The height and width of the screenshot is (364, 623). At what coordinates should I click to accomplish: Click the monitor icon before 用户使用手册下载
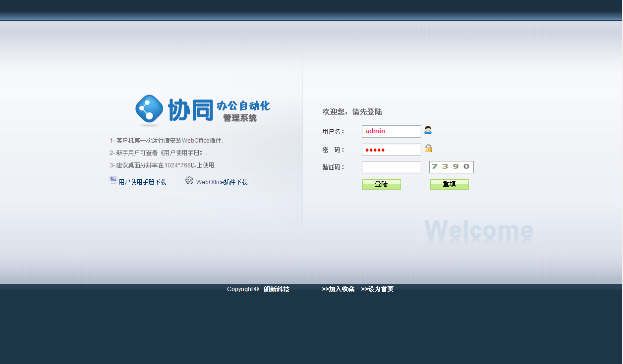(113, 181)
